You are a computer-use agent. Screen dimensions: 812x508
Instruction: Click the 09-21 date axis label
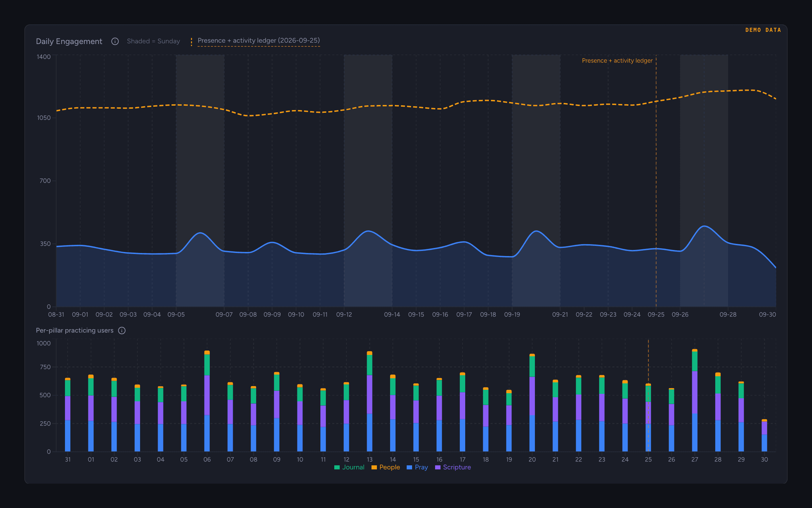coord(560,315)
